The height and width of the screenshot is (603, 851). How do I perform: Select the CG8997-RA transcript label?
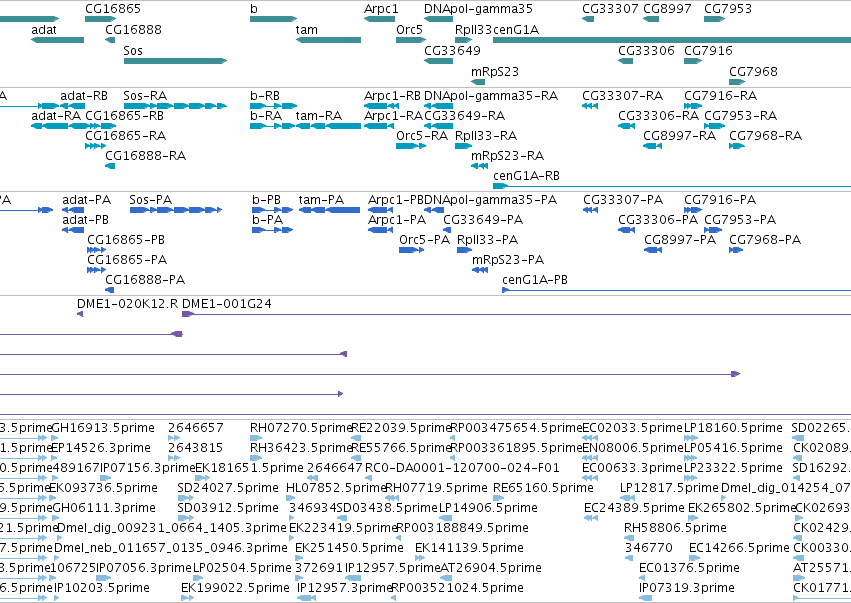coord(679,136)
